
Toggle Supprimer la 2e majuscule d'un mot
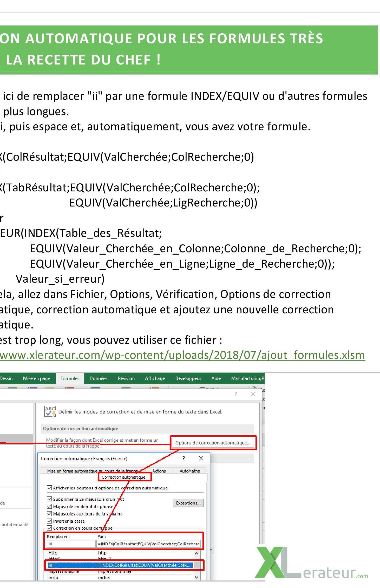pos(49,499)
